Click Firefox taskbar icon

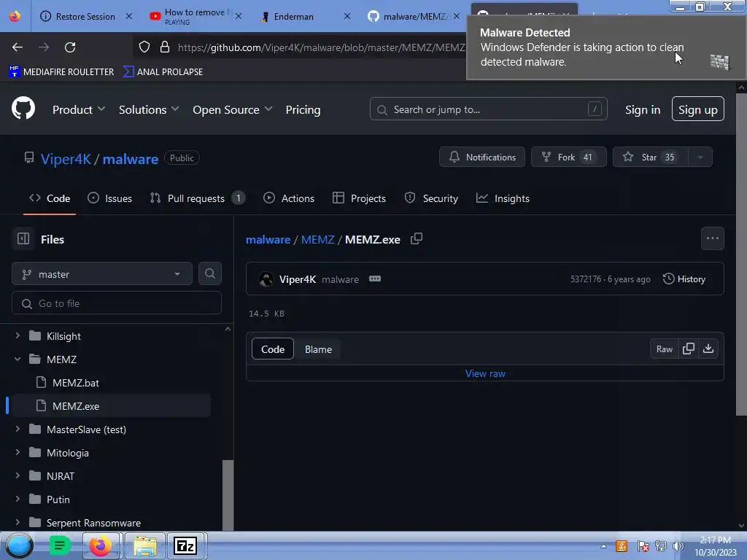pyautogui.click(x=101, y=545)
